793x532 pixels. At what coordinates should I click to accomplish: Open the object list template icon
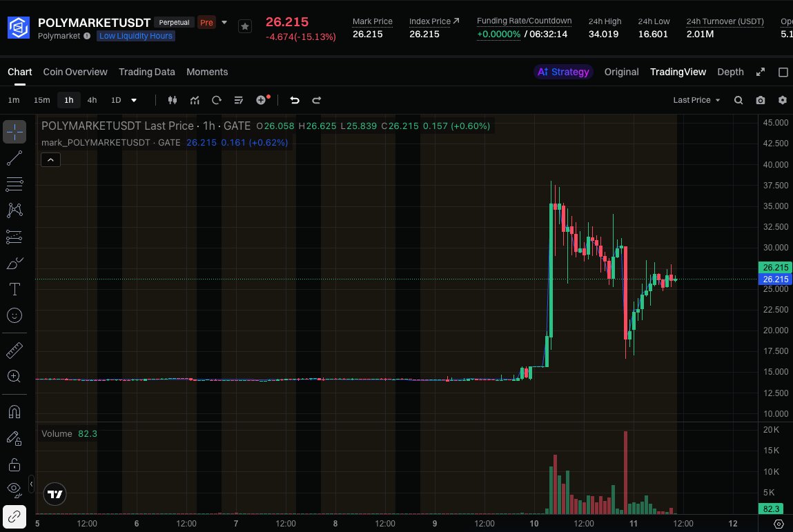239,100
